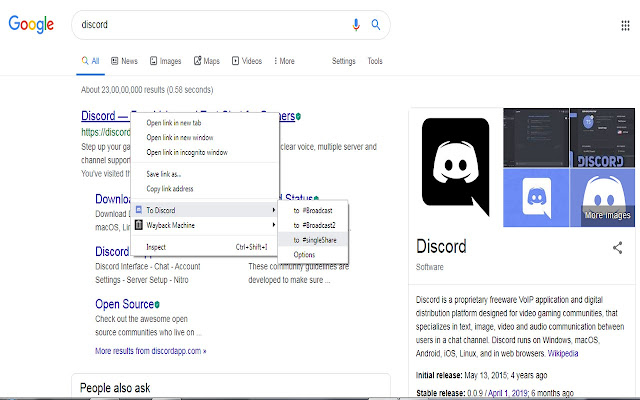This screenshot has height=400, width=640.
Task: Click the share icon beside Discord title
Action: pyautogui.click(x=617, y=248)
